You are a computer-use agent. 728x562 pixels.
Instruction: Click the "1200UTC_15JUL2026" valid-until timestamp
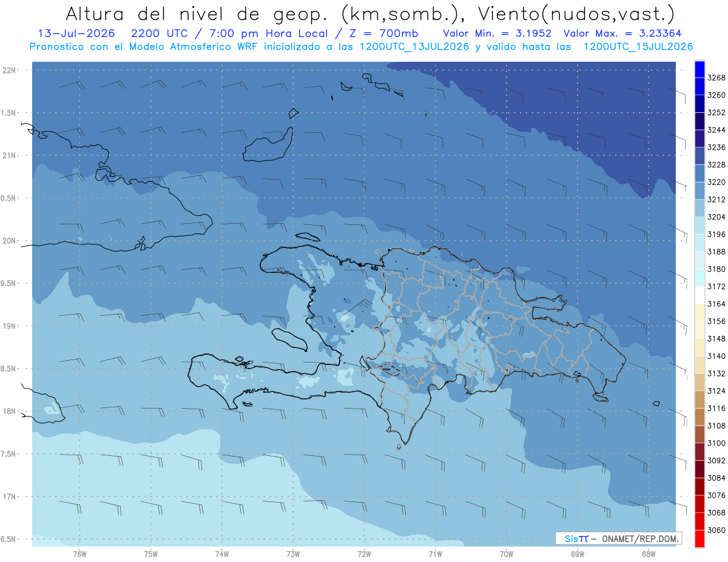638,47
